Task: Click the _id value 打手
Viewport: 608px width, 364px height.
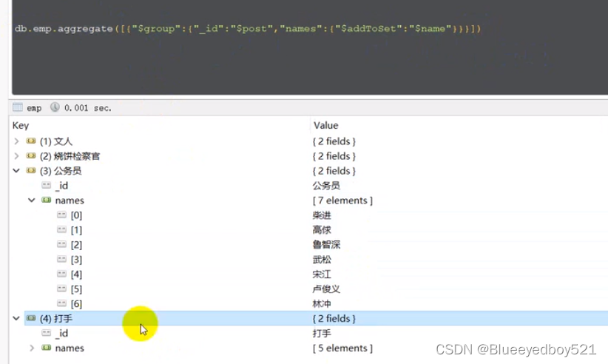Action: click(322, 334)
